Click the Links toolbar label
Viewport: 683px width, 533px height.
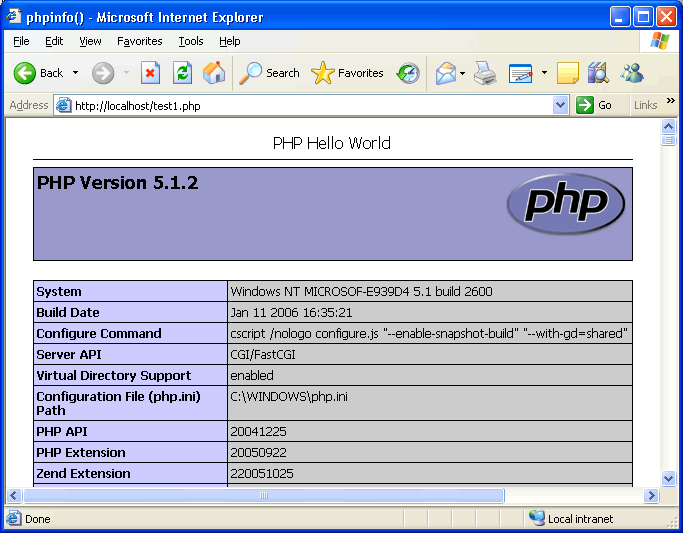tap(646, 105)
